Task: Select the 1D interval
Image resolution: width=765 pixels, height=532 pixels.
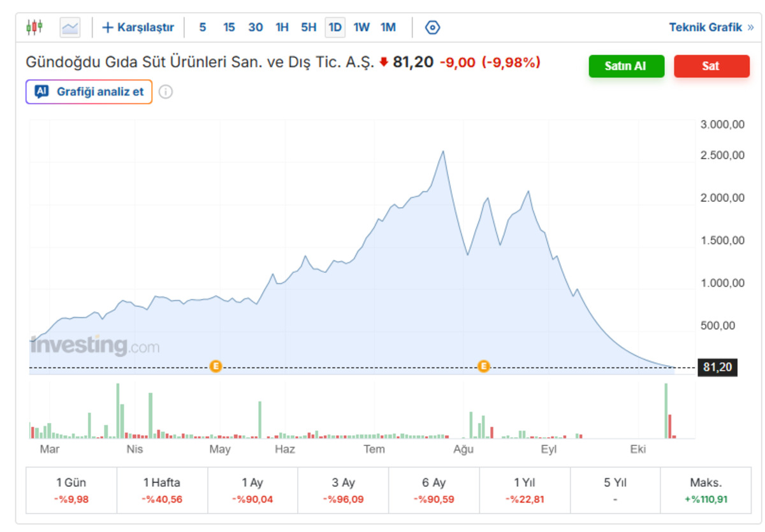Action: tap(335, 27)
